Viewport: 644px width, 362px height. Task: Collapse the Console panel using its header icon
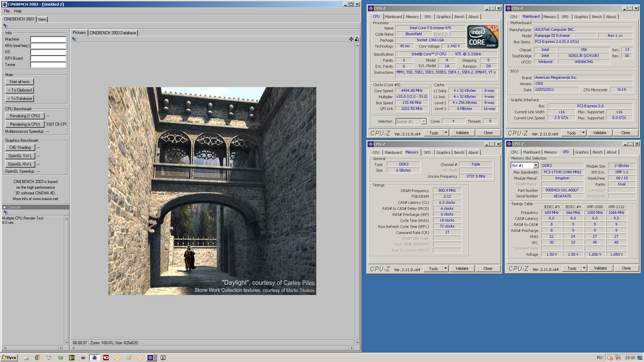(x=4, y=207)
